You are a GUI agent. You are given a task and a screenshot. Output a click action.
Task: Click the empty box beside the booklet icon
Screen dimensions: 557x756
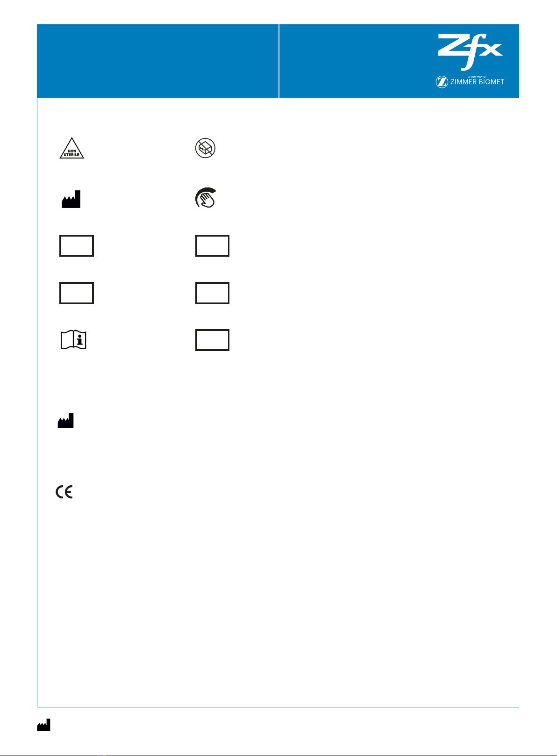[x=212, y=340]
